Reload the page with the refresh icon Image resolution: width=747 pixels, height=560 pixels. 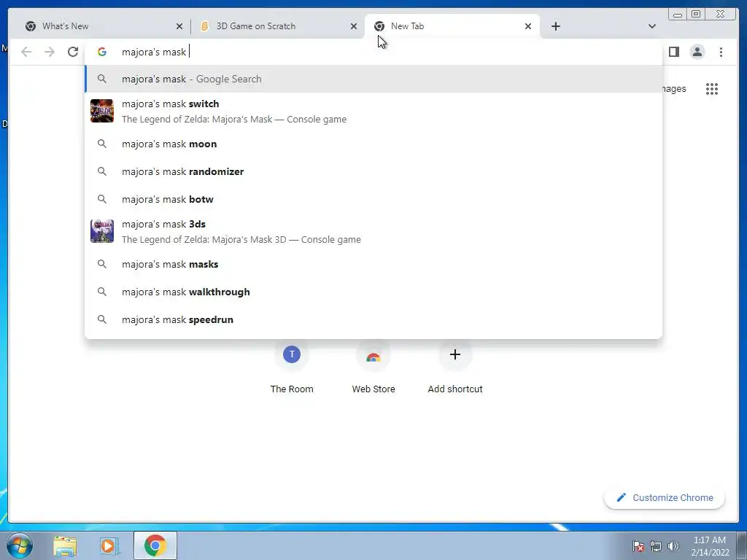click(73, 52)
